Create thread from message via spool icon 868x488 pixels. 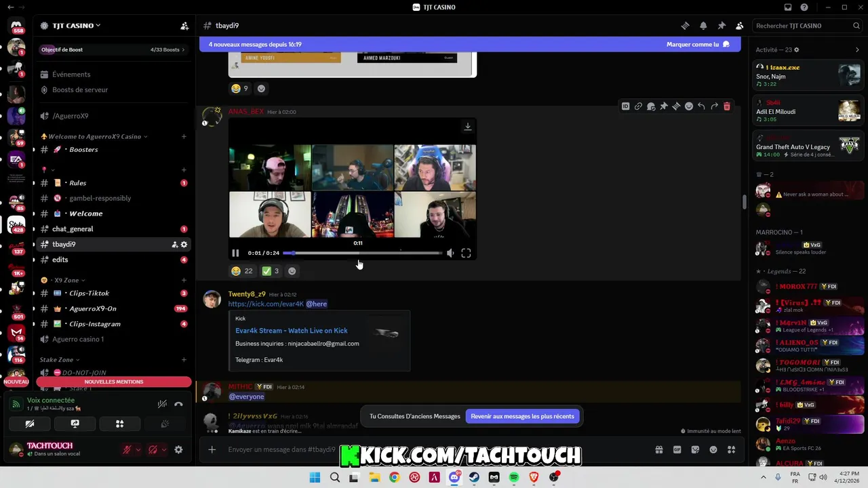click(x=676, y=106)
